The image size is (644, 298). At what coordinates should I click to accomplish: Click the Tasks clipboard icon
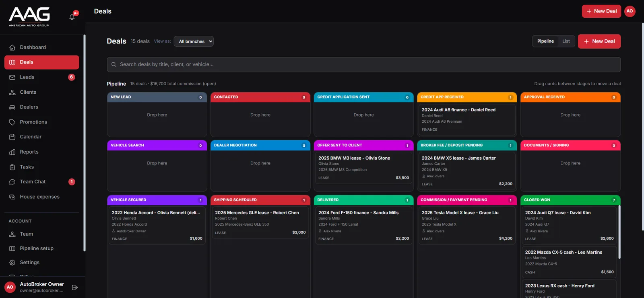[12, 167]
